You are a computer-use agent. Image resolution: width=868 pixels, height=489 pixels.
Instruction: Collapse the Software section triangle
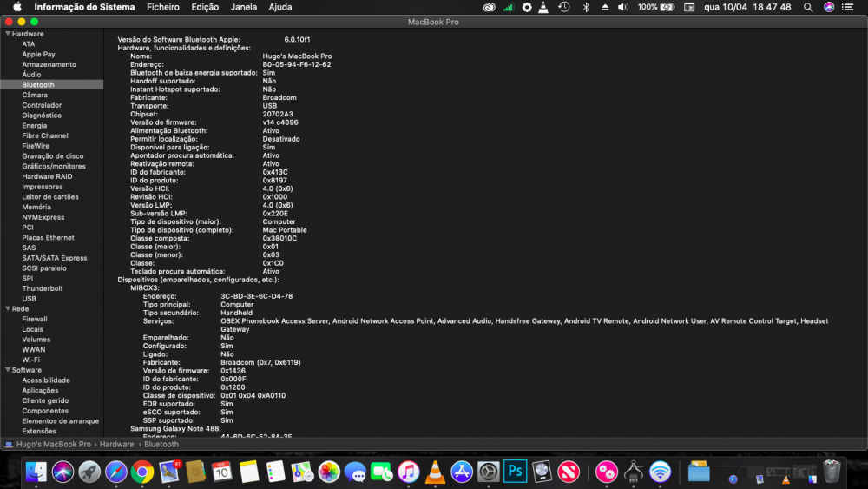coord(8,370)
